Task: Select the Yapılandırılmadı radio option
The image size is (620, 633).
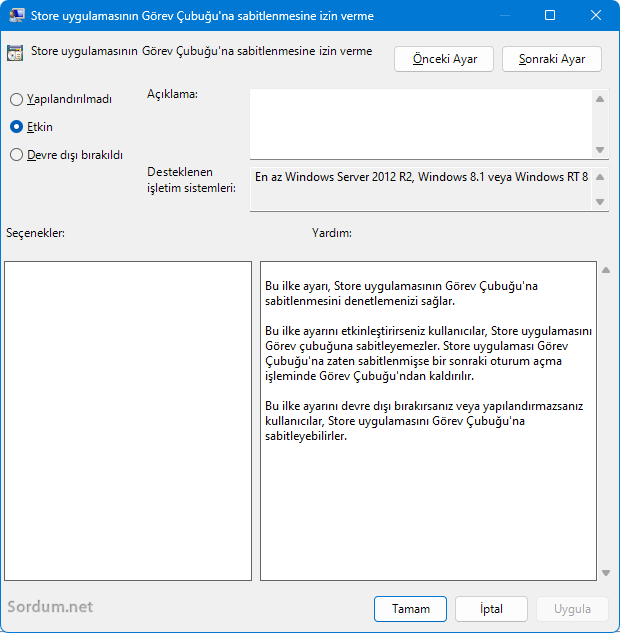Action: (x=61, y=99)
